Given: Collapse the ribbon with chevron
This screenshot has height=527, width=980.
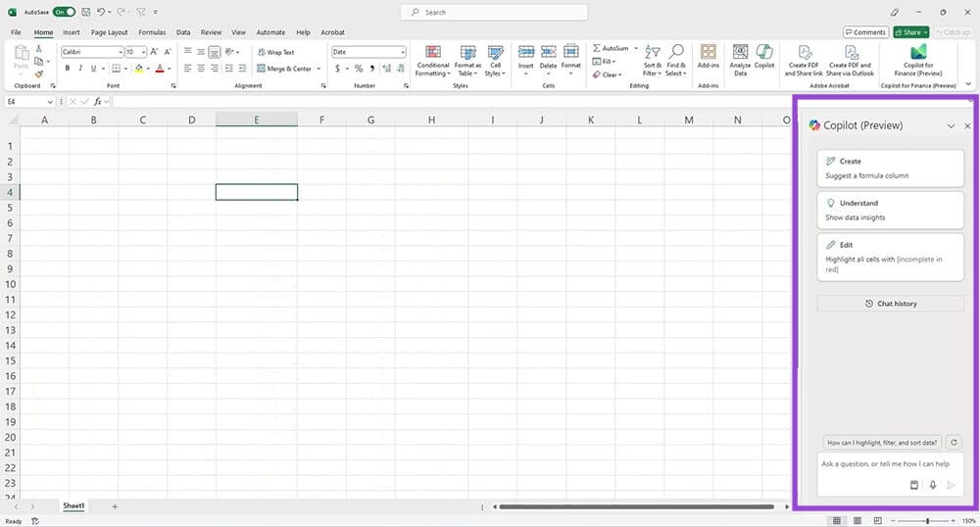Looking at the screenshot, I should click(968, 83).
